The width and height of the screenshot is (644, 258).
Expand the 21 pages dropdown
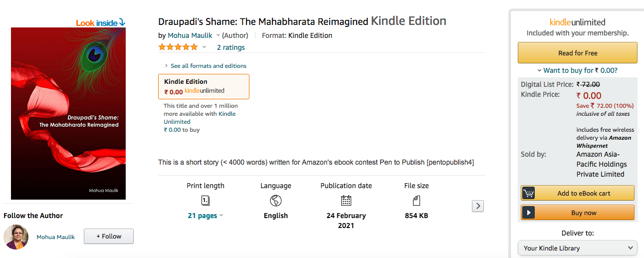(221, 216)
